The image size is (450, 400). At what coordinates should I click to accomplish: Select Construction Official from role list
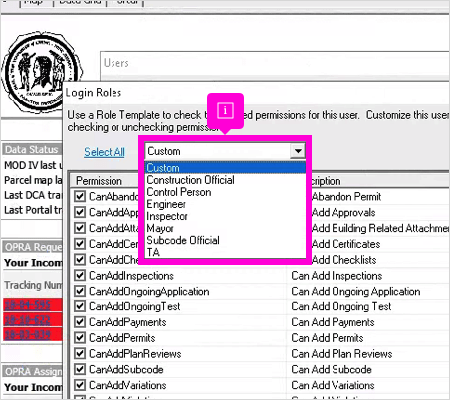tap(190, 180)
